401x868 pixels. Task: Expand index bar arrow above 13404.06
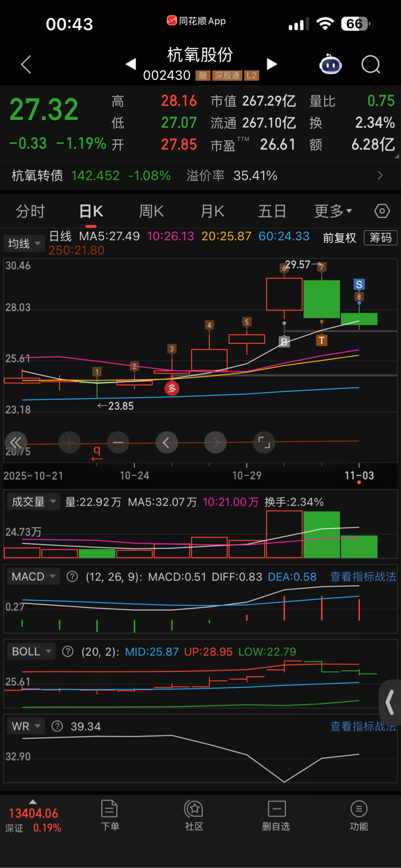click(x=33, y=802)
